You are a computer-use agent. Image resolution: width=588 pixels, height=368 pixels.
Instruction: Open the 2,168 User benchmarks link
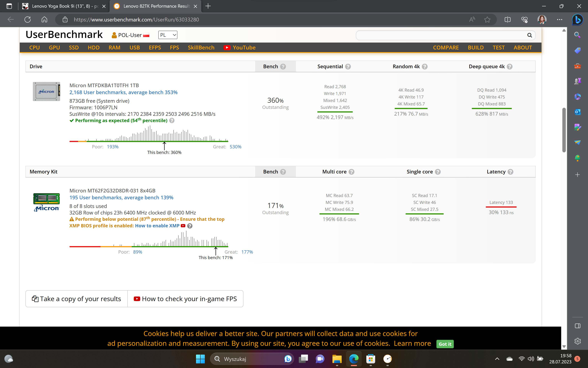tap(123, 92)
